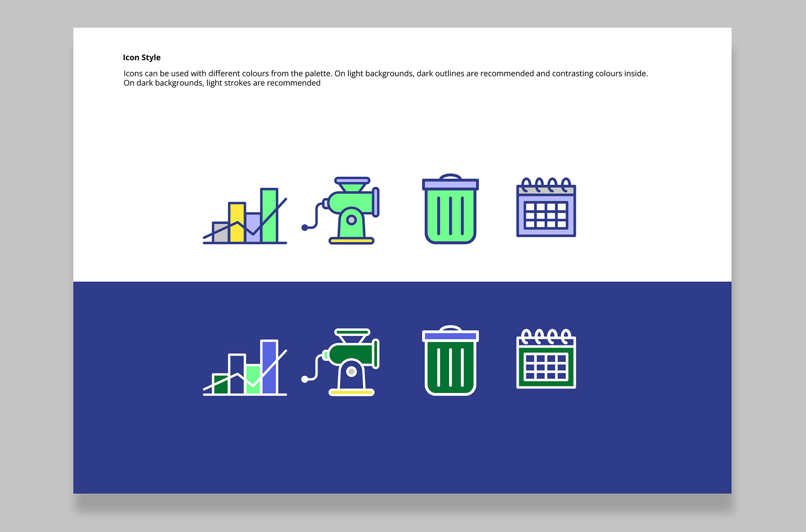Click the purple lid of bottom trash can
This screenshot has height=532, width=806.
pyautogui.click(x=450, y=336)
